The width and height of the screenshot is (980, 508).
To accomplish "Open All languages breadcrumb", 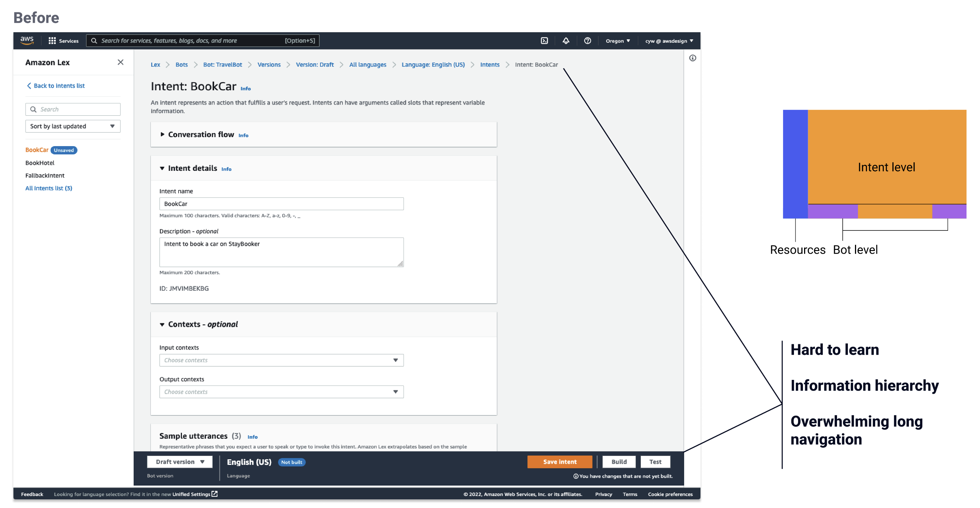I will click(x=368, y=65).
